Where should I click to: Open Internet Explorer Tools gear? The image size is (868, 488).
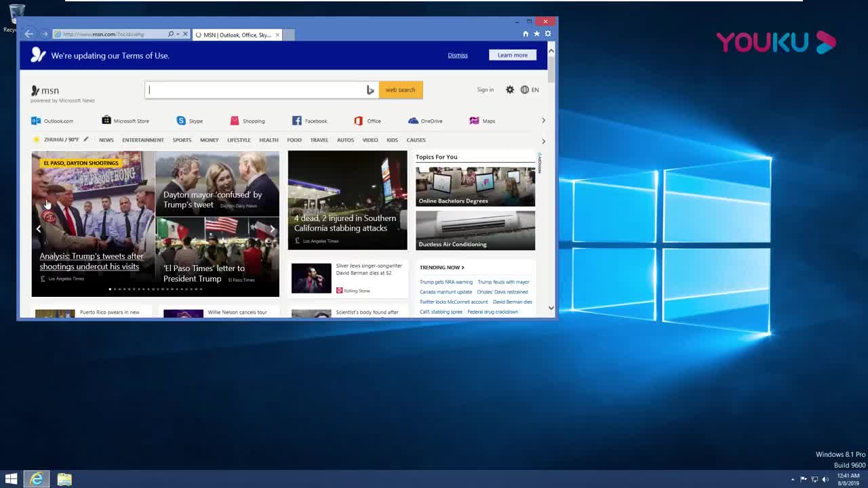[x=548, y=34]
